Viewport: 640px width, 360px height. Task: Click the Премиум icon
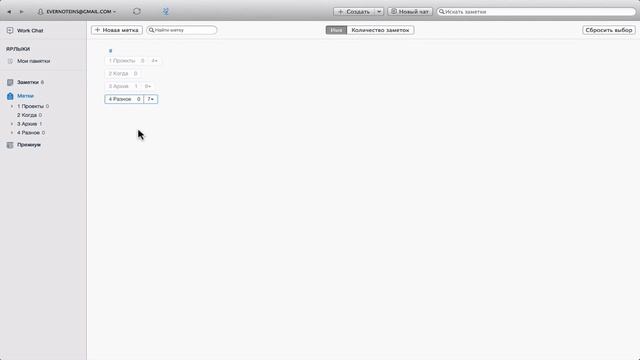[10, 145]
